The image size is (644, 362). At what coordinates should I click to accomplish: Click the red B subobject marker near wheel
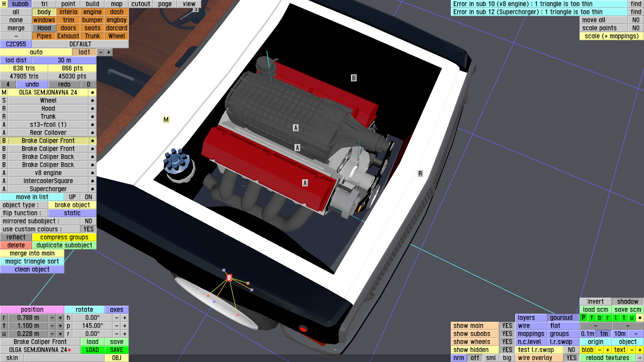coord(229,278)
